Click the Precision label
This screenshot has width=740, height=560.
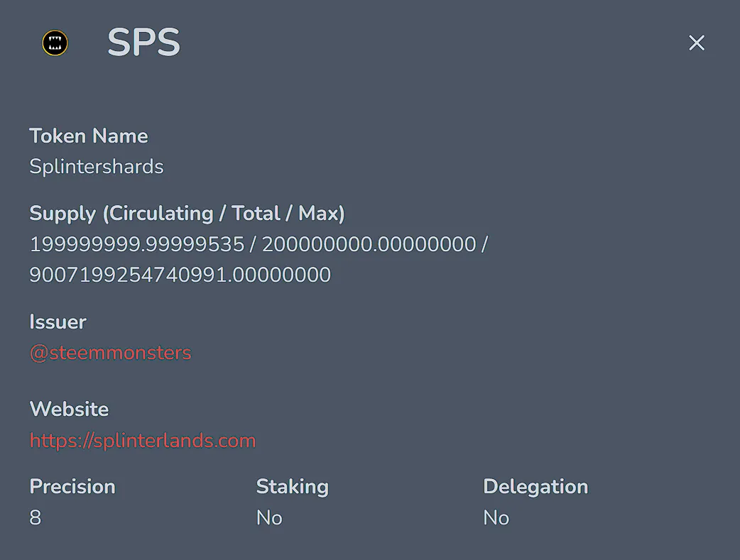point(72,486)
